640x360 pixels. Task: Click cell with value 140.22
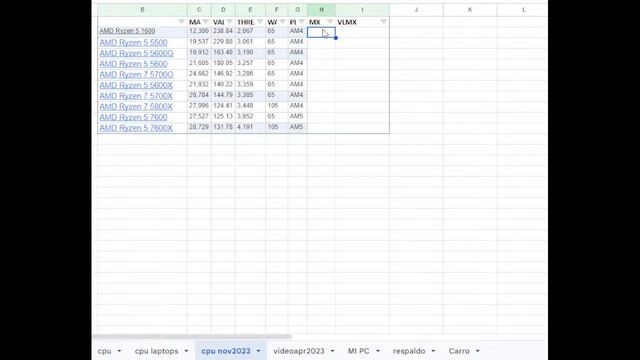click(x=223, y=84)
